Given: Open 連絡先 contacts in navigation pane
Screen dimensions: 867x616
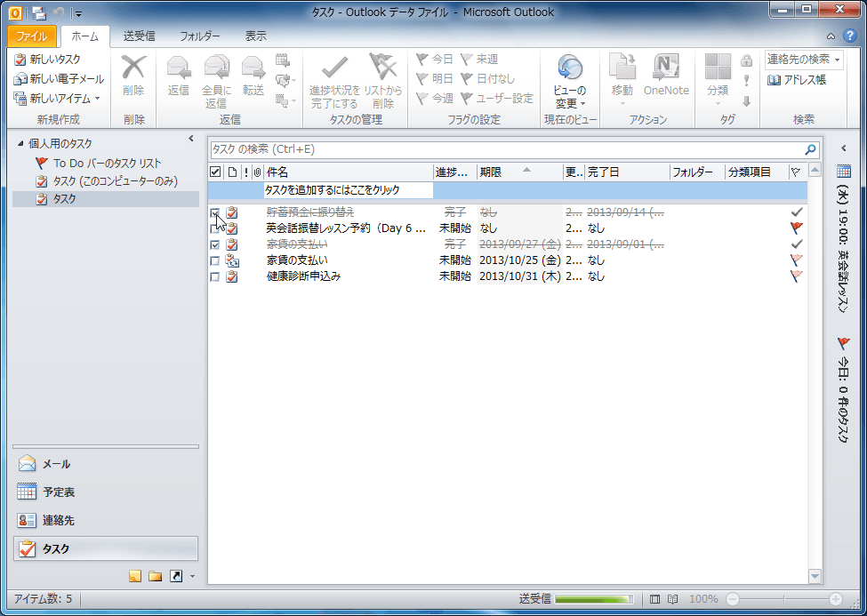Looking at the screenshot, I should point(105,520).
